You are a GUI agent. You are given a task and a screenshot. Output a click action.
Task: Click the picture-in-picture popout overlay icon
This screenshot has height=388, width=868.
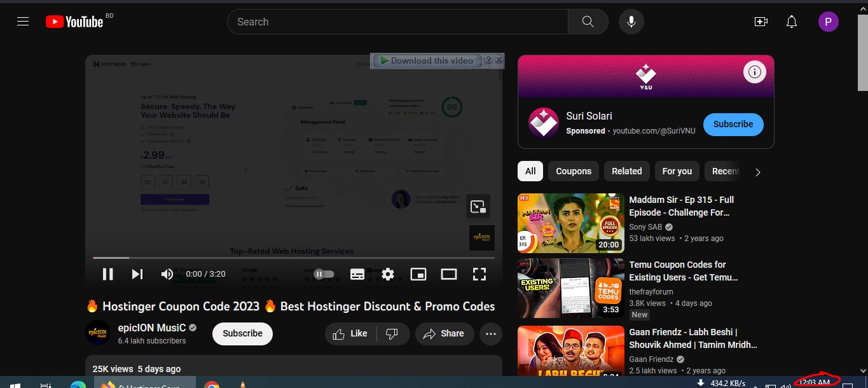pos(478,206)
